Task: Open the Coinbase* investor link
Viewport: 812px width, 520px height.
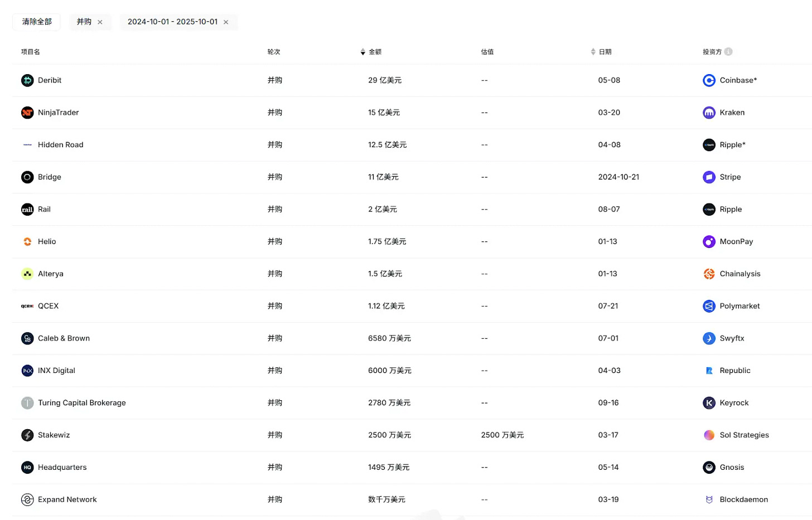Action: point(738,80)
